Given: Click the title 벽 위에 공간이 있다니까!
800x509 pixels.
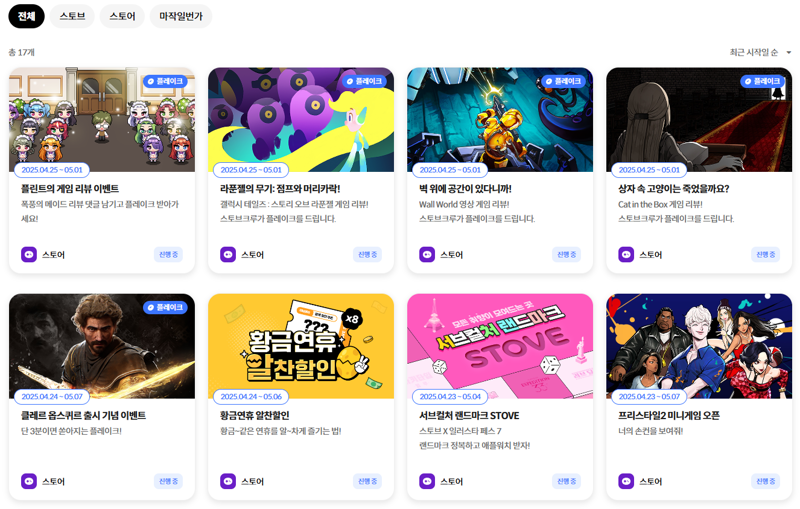Looking at the screenshot, I should pyautogui.click(x=465, y=189).
